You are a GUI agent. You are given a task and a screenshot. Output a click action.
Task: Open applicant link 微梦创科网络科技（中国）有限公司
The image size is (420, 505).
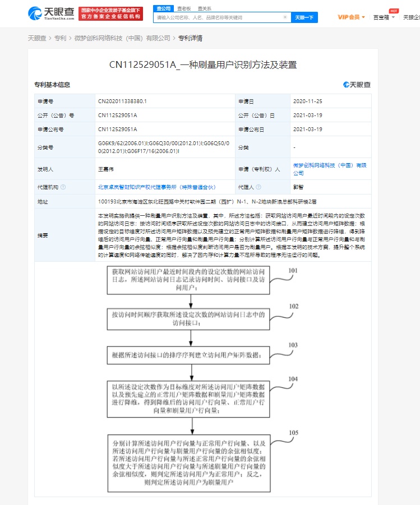pyautogui.click(x=330, y=169)
